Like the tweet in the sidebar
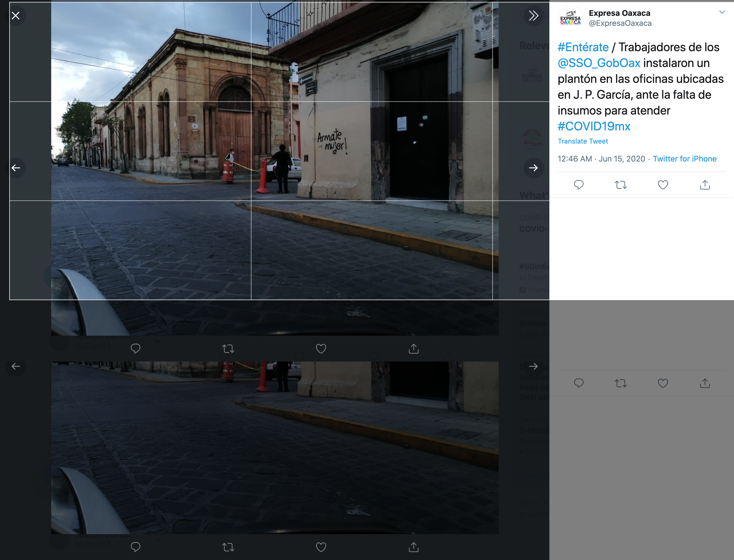This screenshot has width=734, height=560. point(663,185)
